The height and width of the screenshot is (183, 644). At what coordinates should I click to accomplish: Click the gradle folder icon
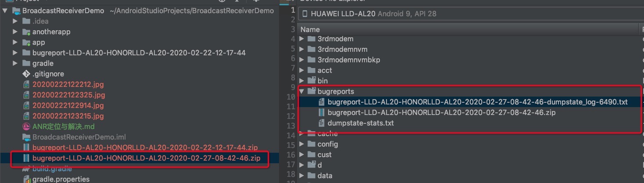point(26,63)
